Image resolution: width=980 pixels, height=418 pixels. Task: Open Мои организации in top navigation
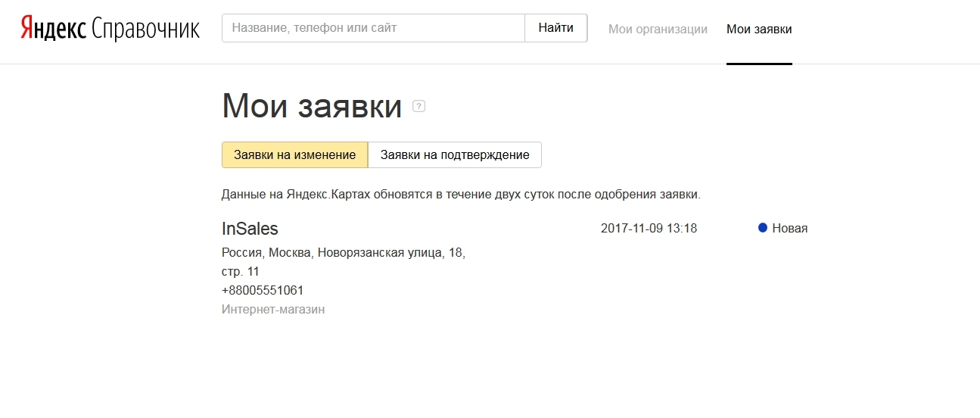(658, 30)
